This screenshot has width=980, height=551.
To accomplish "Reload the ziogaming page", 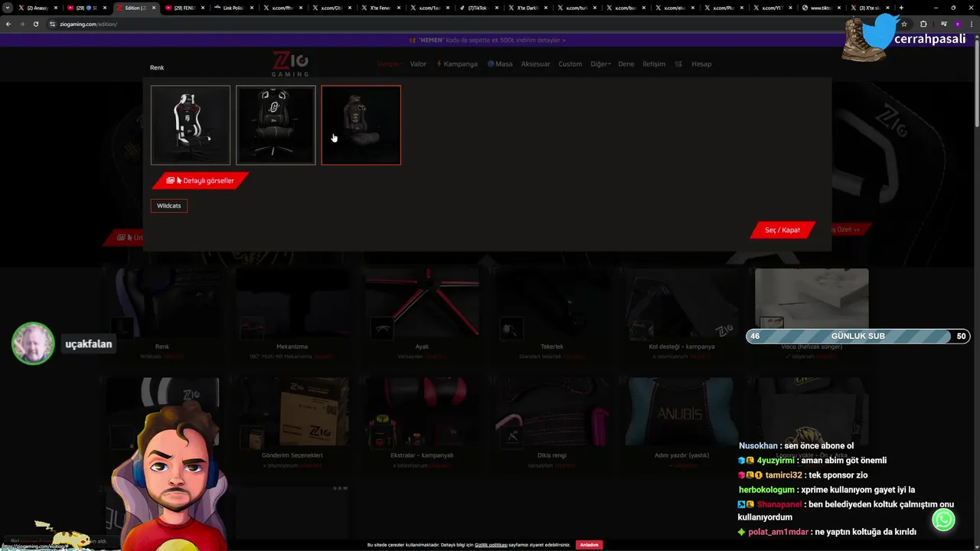I will (x=36, y=24).
